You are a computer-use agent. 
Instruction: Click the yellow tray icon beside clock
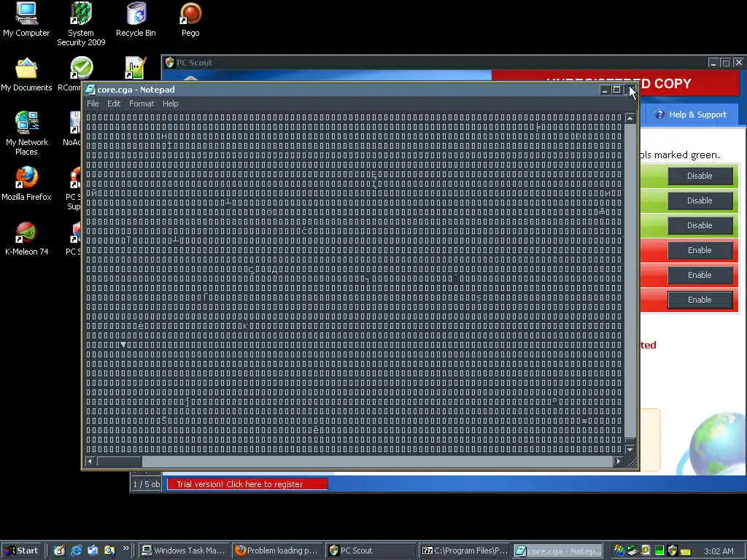coord(686,551)
